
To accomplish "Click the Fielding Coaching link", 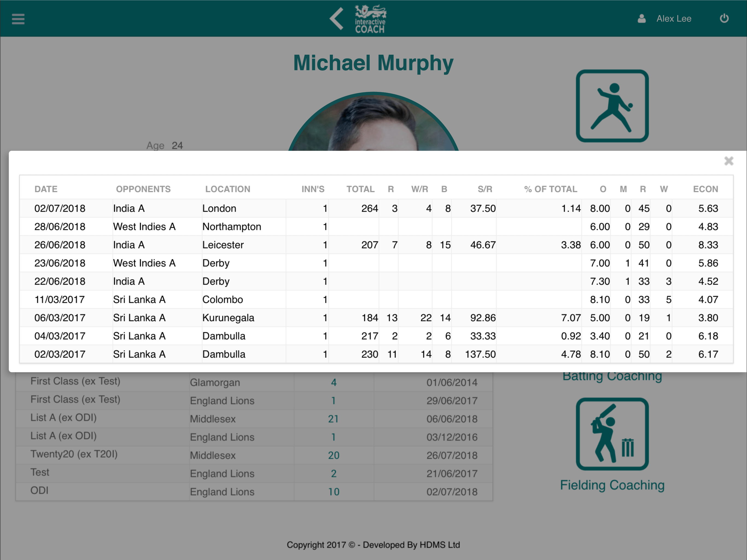I will point(612,485).
